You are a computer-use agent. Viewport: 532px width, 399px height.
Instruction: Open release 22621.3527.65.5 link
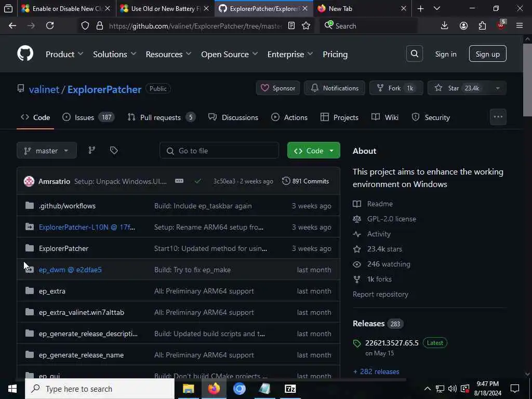(x=392, y=343)
